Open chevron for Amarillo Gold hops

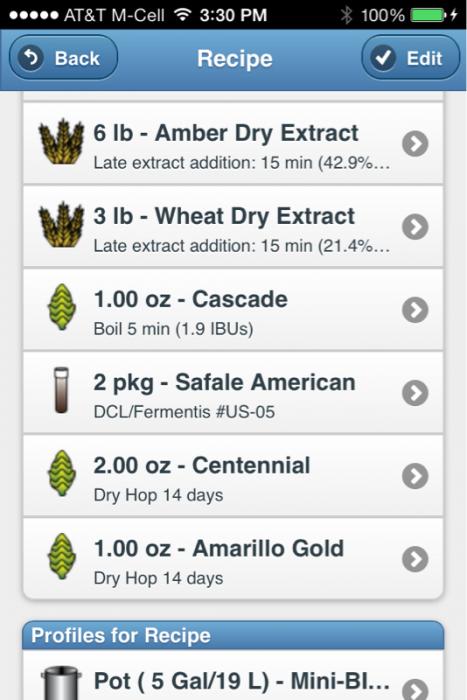[x=415, y=559]
